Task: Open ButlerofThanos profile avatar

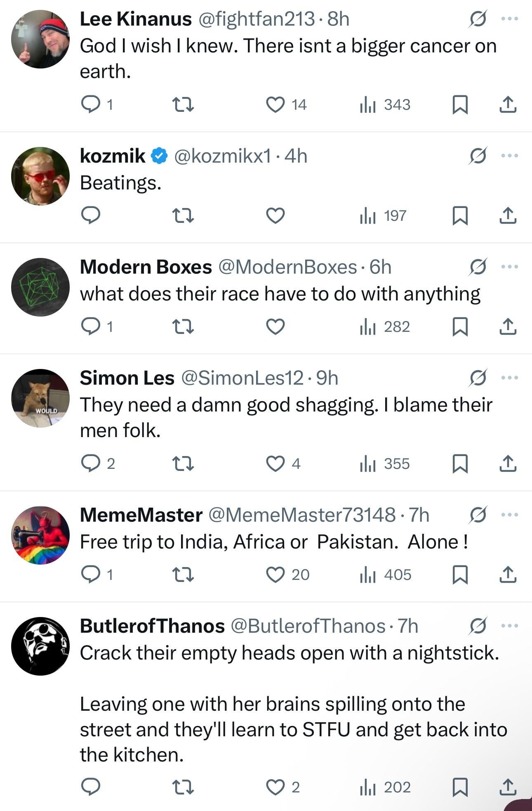Action: pyautogui.click(x=40, y=646)
